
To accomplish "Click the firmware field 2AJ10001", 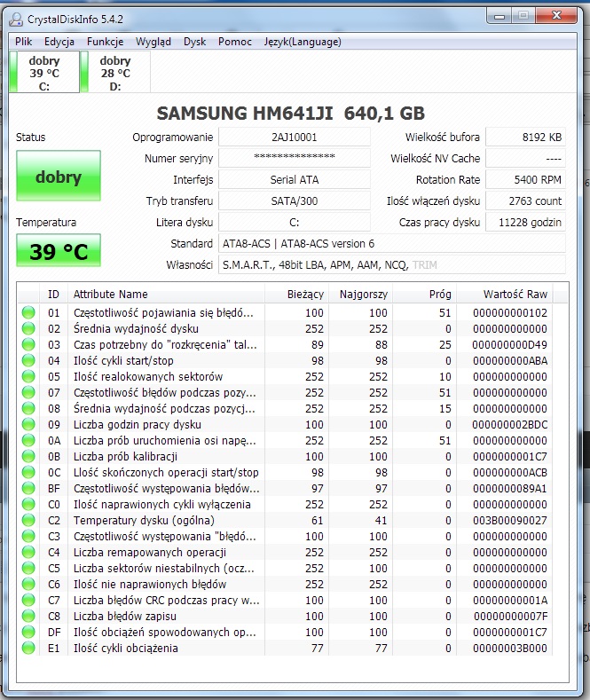I will (294, 137).
